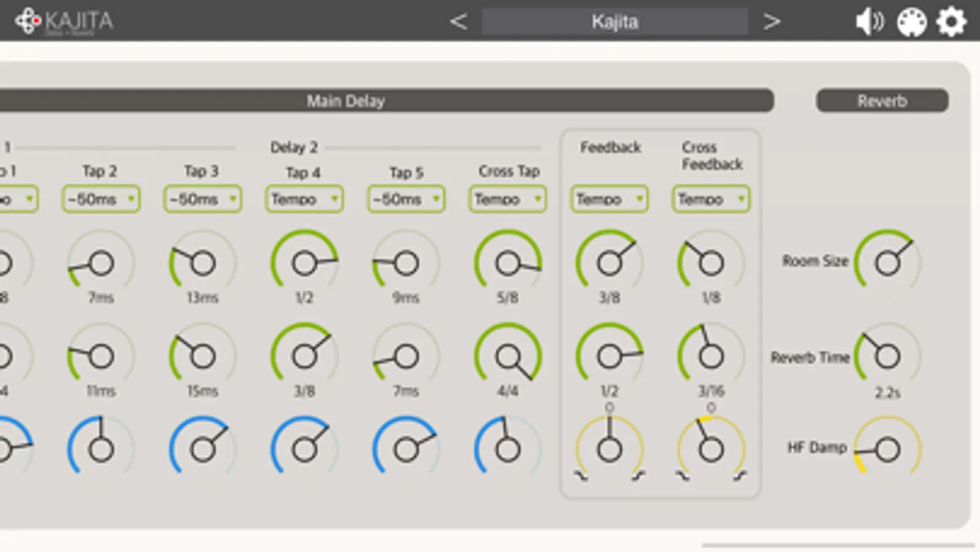
Task: Click Tap 2 knob showing 11ms
Action: [101, 356]
